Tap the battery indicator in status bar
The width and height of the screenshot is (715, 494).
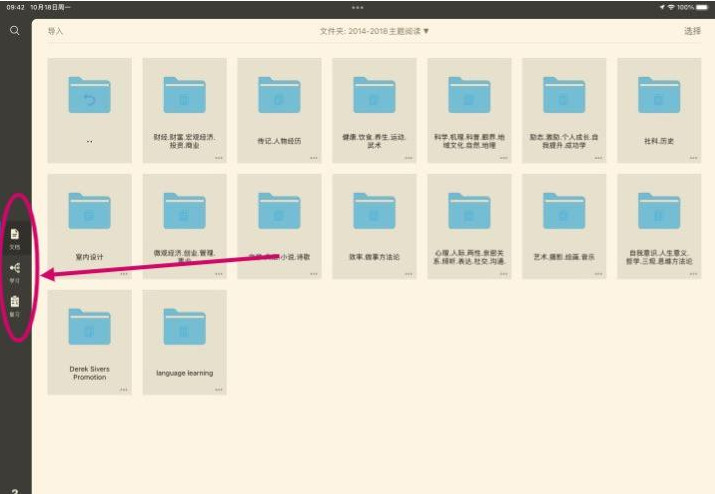point(702,7)
